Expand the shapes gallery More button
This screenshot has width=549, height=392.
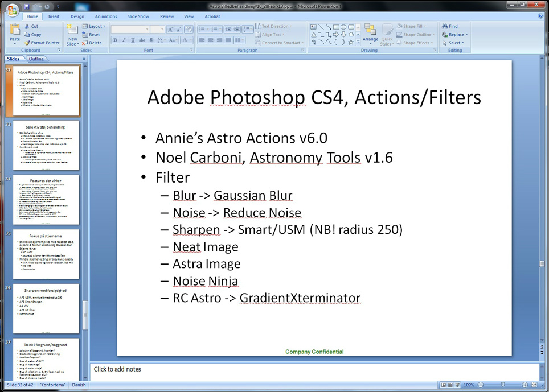358,42
